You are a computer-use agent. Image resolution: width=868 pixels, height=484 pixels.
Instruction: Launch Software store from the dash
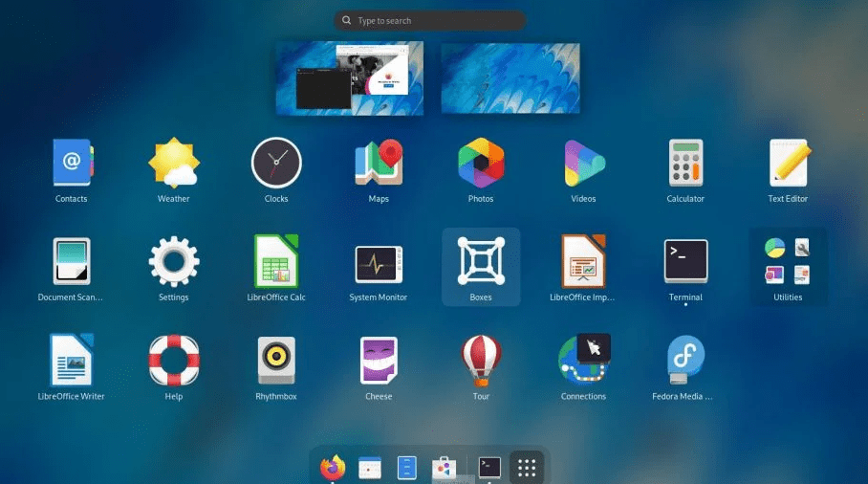[x=444, y=468]
